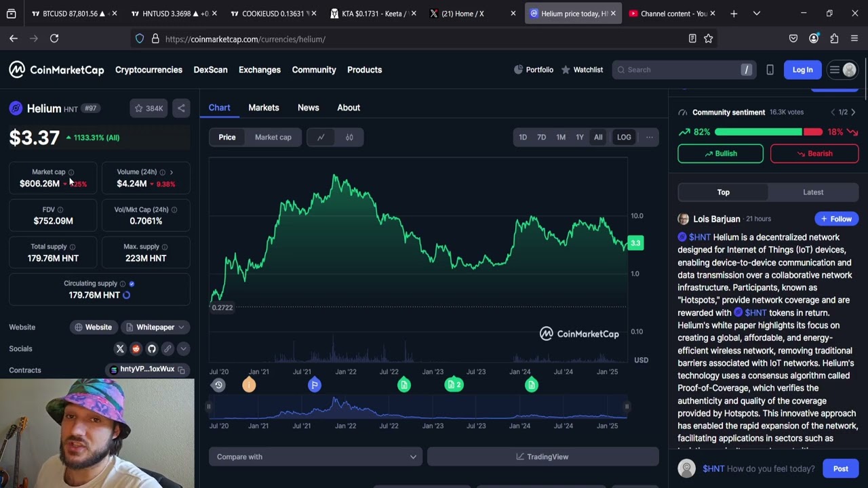This screenshot has width=868, height=488.
Task: Click the Total supply info icon
Action: coord(73,247)
